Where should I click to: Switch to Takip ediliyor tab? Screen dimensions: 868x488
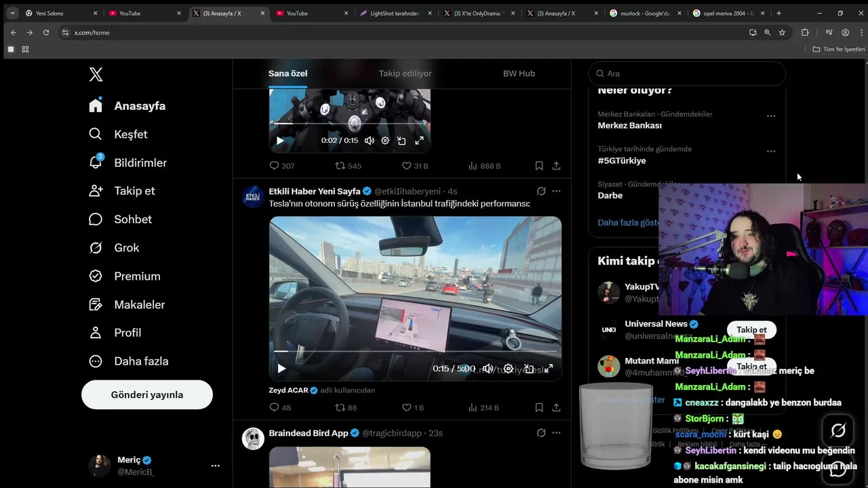(405, 73)
